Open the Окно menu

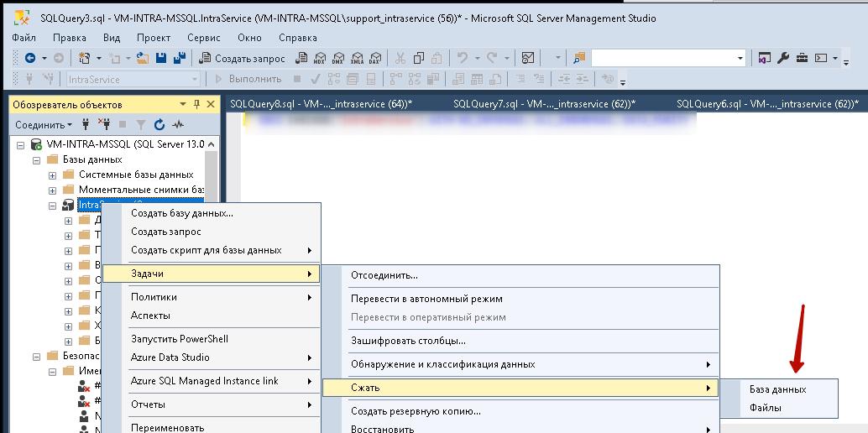pyautogui.click(x=249, y=38)
